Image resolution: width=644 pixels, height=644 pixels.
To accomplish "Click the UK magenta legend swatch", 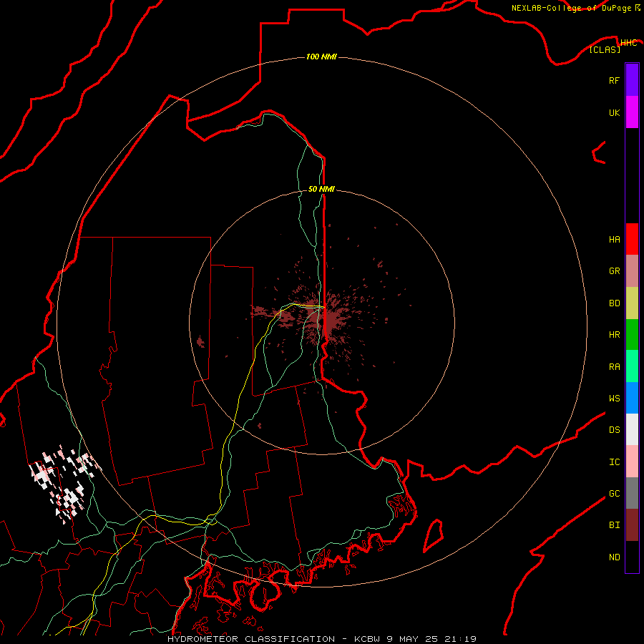I will (632, 112).
